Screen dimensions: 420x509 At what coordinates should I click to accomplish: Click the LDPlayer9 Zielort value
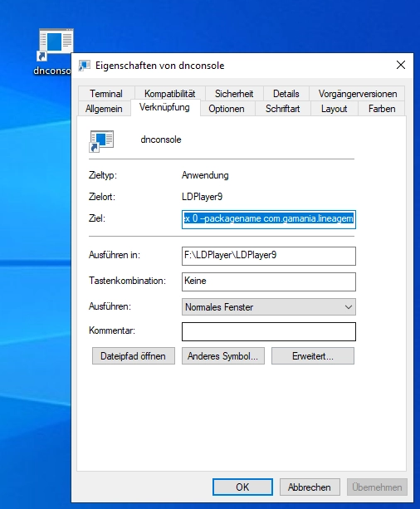click(202, 197)
